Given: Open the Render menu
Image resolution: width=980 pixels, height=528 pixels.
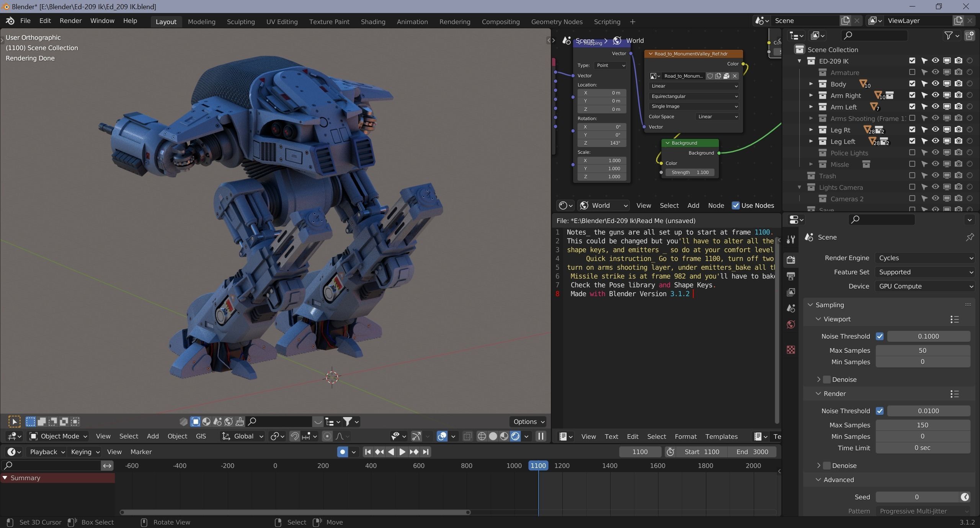Looking at the screenshot, I should [70, 21].
